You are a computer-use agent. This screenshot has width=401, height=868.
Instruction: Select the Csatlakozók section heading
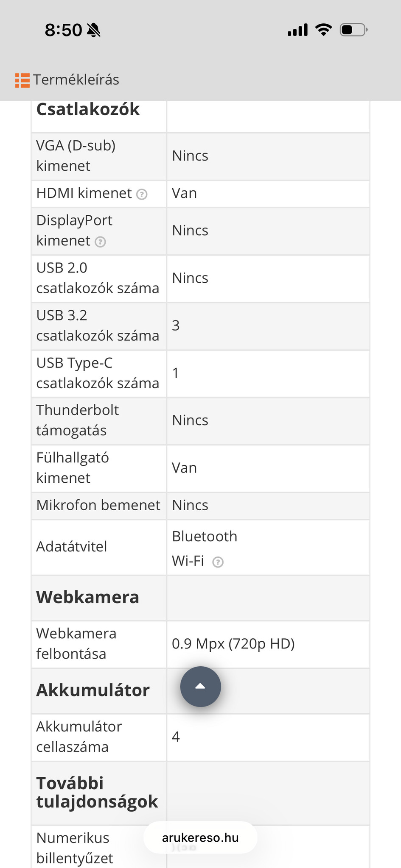pos(88,109)
